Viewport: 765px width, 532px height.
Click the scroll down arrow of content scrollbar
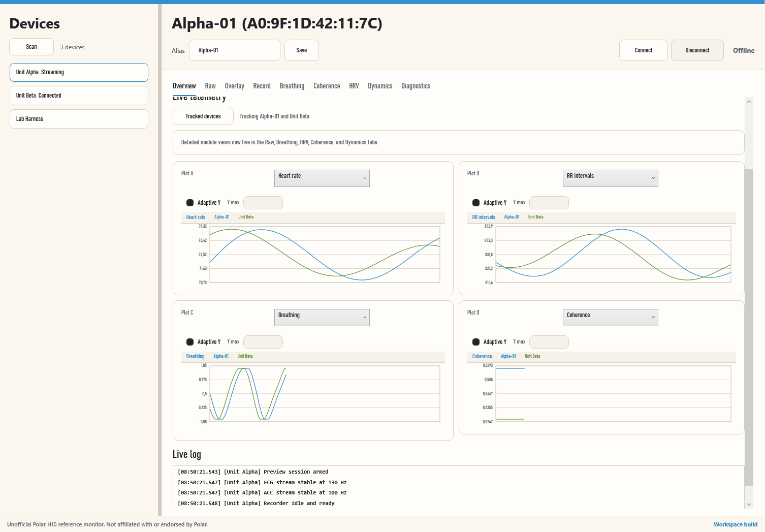(749, 505)
